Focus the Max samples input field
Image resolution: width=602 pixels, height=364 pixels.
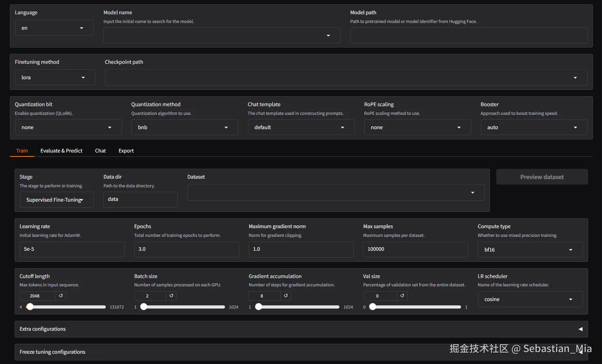tap(415, 250)
